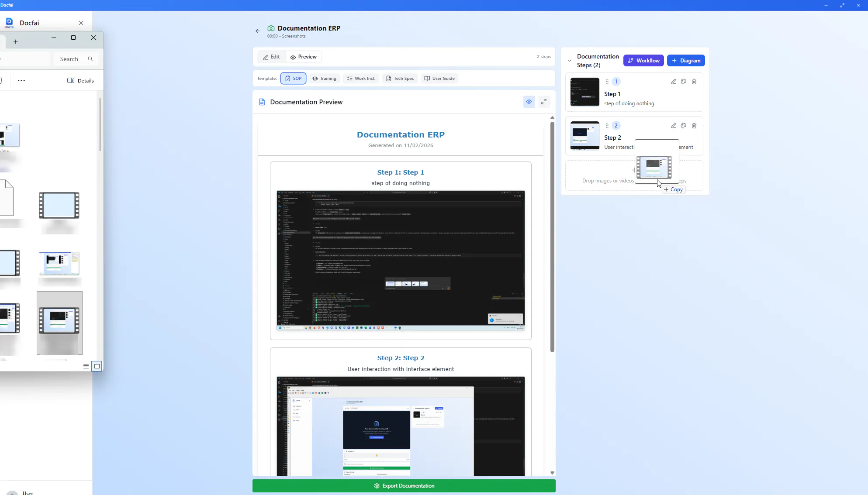Click the drag handle of Step 2
Screen dimensions: 868x495
(607, 126)
